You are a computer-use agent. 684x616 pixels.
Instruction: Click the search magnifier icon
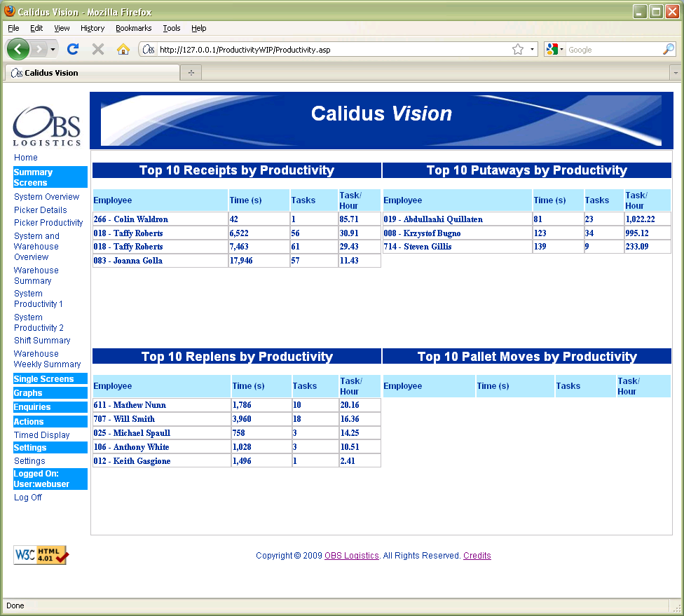(669, 49)
